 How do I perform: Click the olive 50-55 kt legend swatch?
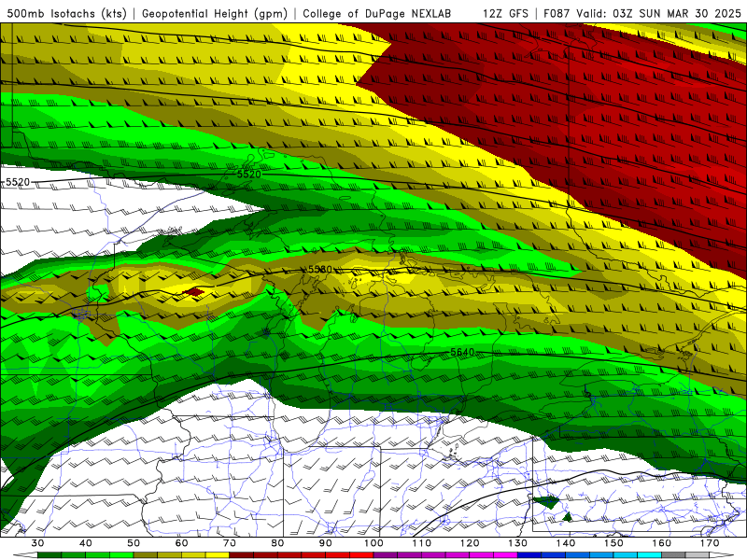pyautogui.click(x=146, y=554)
